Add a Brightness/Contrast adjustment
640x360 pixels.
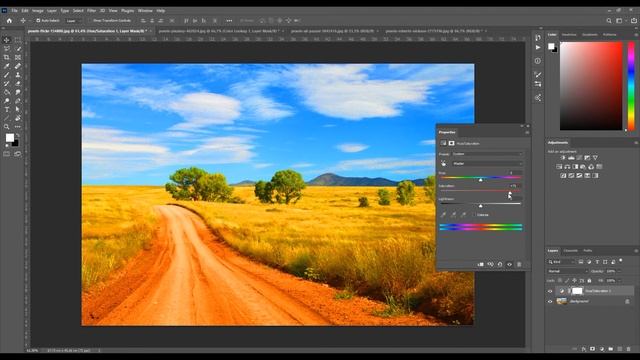(563, 158)
